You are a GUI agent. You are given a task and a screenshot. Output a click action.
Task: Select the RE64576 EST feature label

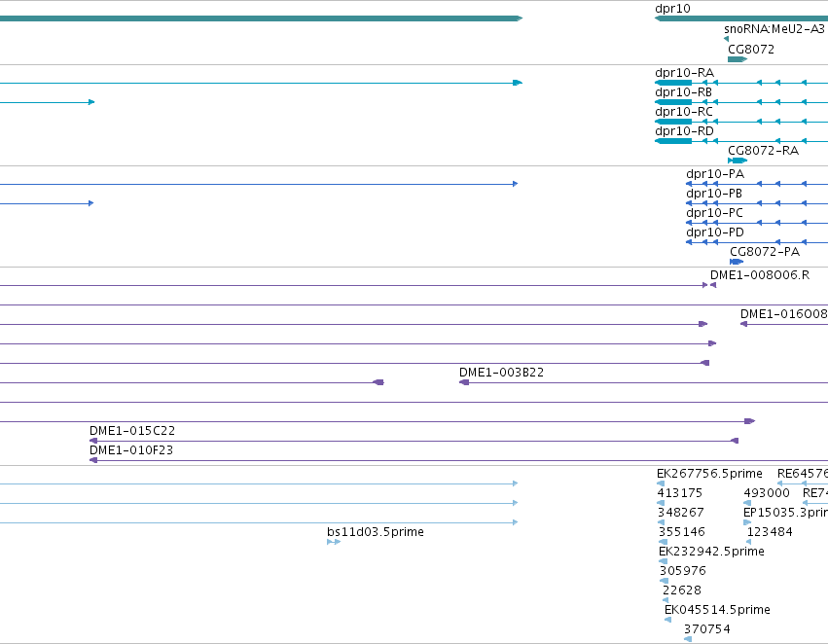pyautogui.click(x=802, y=474)
